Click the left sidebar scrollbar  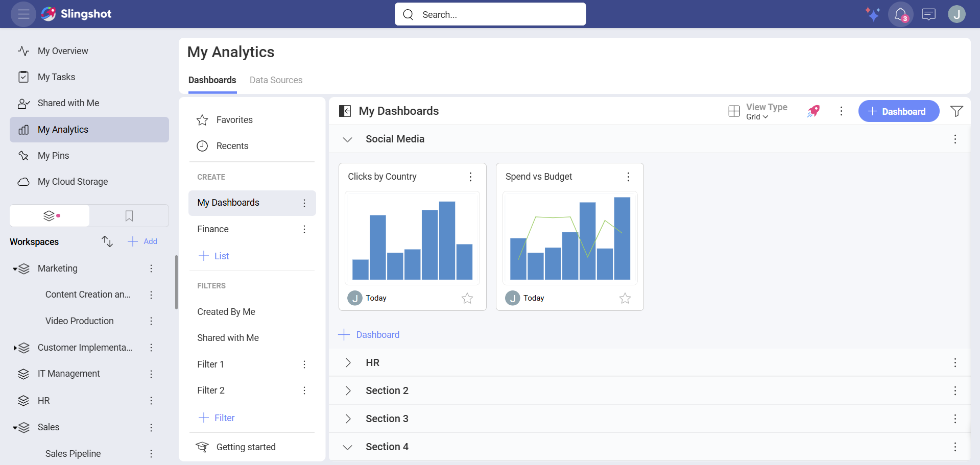point(176,282)
